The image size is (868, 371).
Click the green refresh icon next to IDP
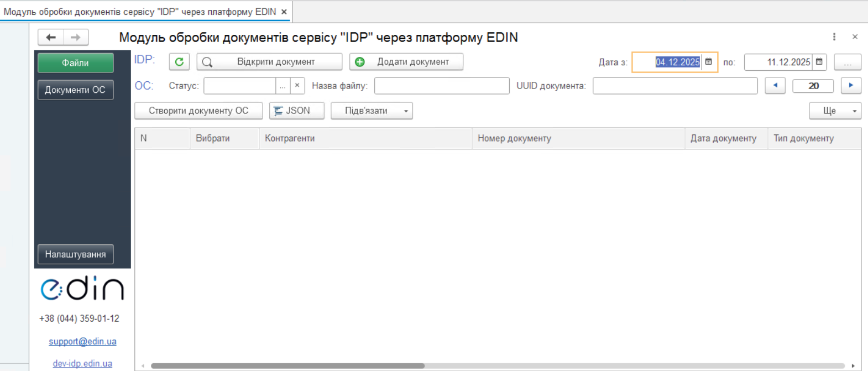pyautogui.click(x=179, y=62)
